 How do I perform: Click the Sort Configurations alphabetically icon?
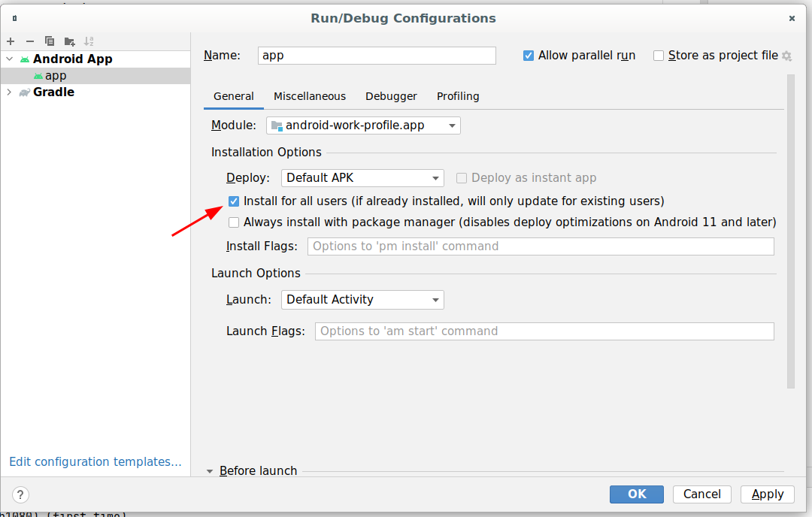point(89,41)
